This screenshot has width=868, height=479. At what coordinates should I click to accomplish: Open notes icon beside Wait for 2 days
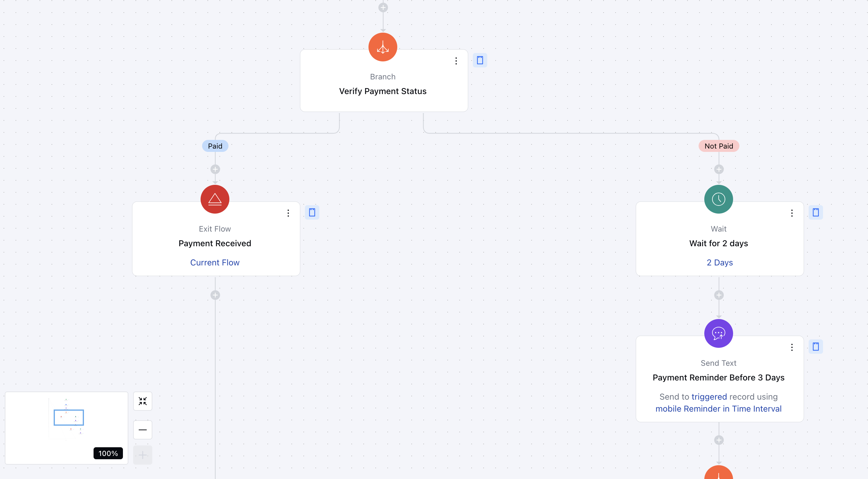coord(816,212)
